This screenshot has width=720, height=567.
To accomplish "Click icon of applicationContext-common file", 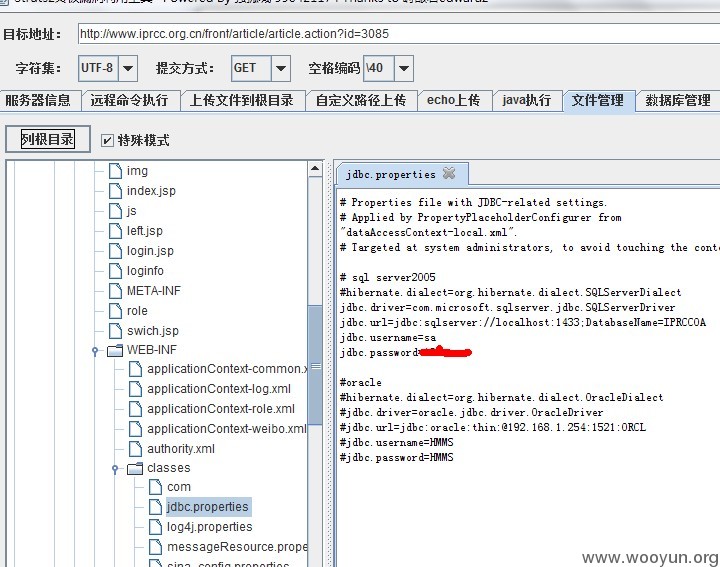I will tap(135, 369).
